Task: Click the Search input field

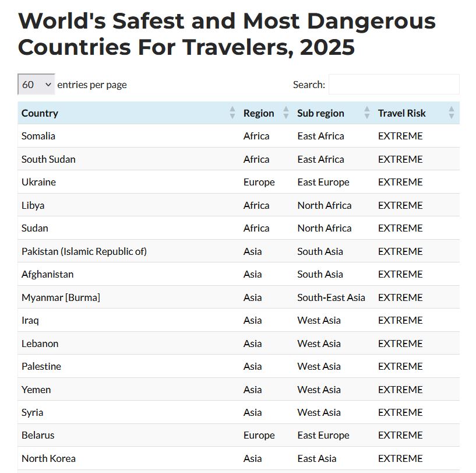Action: pyautogui.click(x=394, y=85)
